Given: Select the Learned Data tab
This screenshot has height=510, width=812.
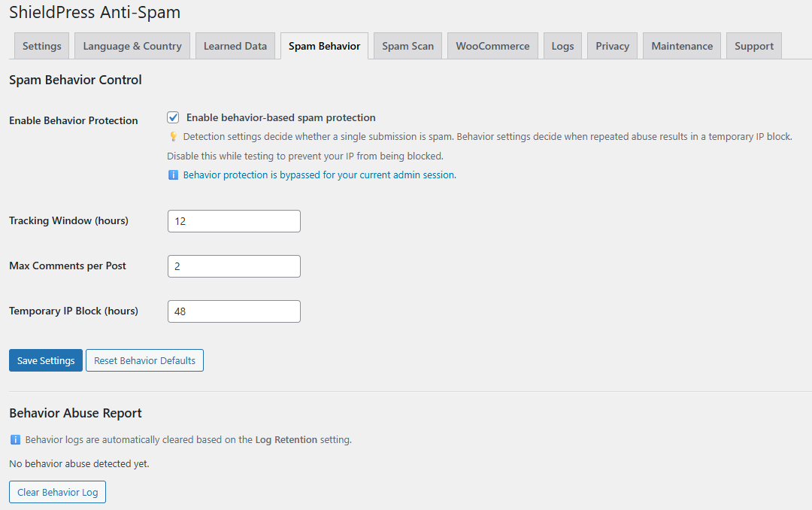Looking at the screenshot, I should [x=235, y=46].
